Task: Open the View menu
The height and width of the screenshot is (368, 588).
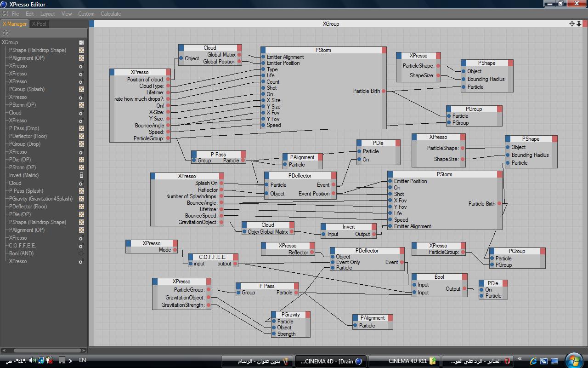Action: click(67, 14)
